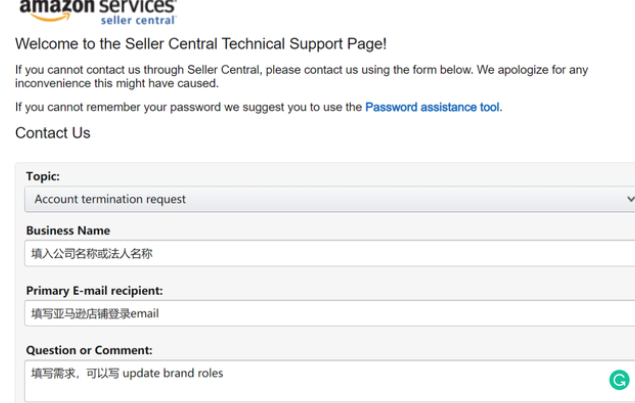Image resolution: width=635 pixels, height=403 pixels.
Task: Click the Business Name label
Action: click(68, 230)
